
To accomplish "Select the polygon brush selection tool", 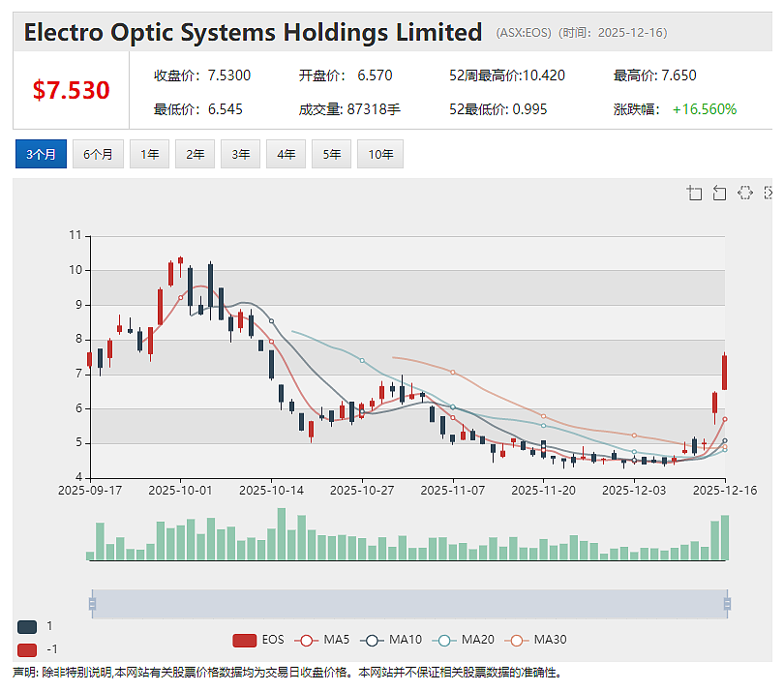I will [744, 193].
